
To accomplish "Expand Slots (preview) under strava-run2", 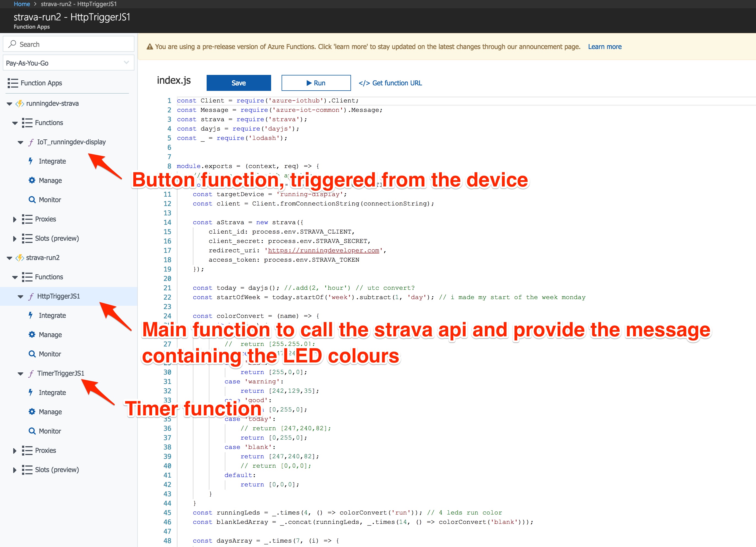I will pyautogui.click(x=15, y=470).
